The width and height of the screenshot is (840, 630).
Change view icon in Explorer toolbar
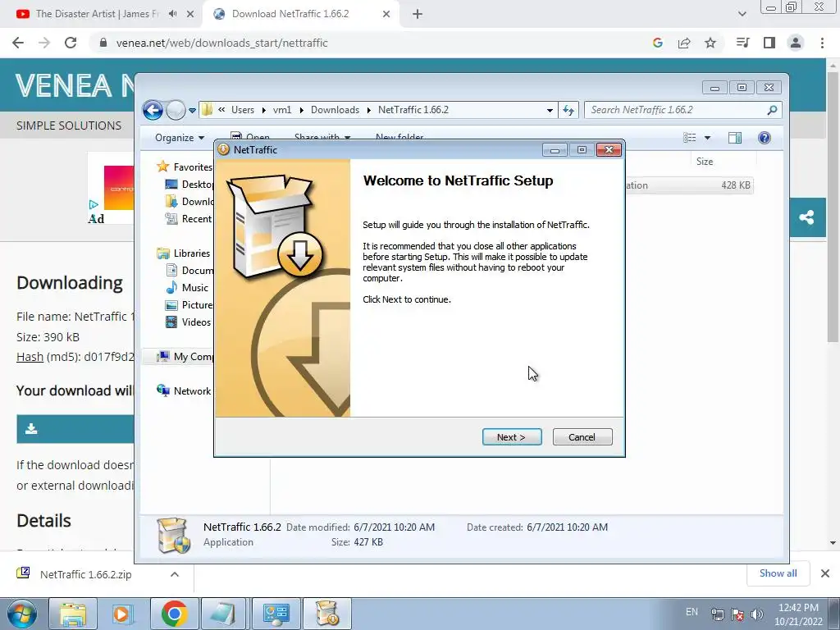point(689,138)
